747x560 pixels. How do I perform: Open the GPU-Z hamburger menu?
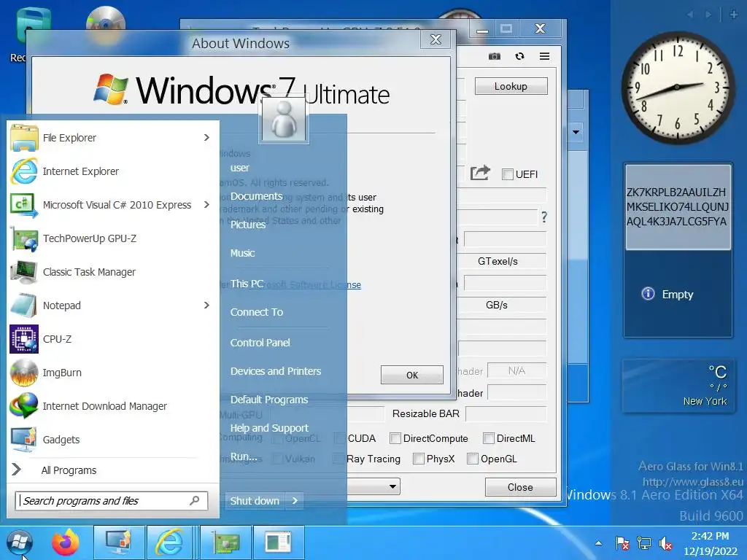(544, 56)
